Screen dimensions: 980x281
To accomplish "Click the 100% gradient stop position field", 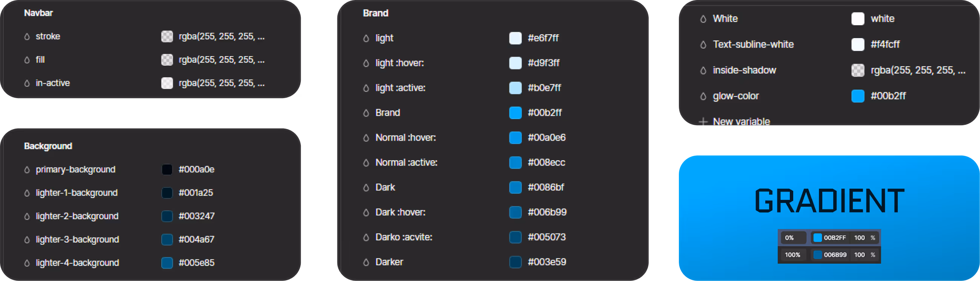I will point(793,255).
